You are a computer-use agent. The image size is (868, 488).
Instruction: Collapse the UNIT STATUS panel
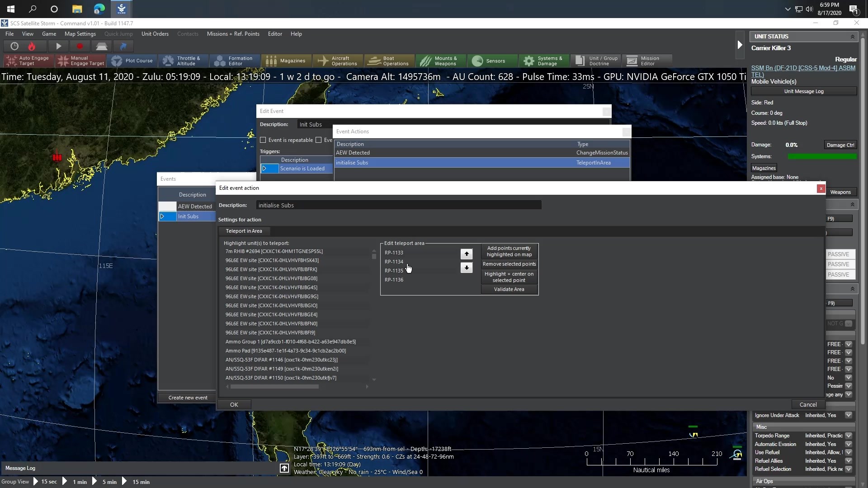pyautogui.click(x=853, y=37)
